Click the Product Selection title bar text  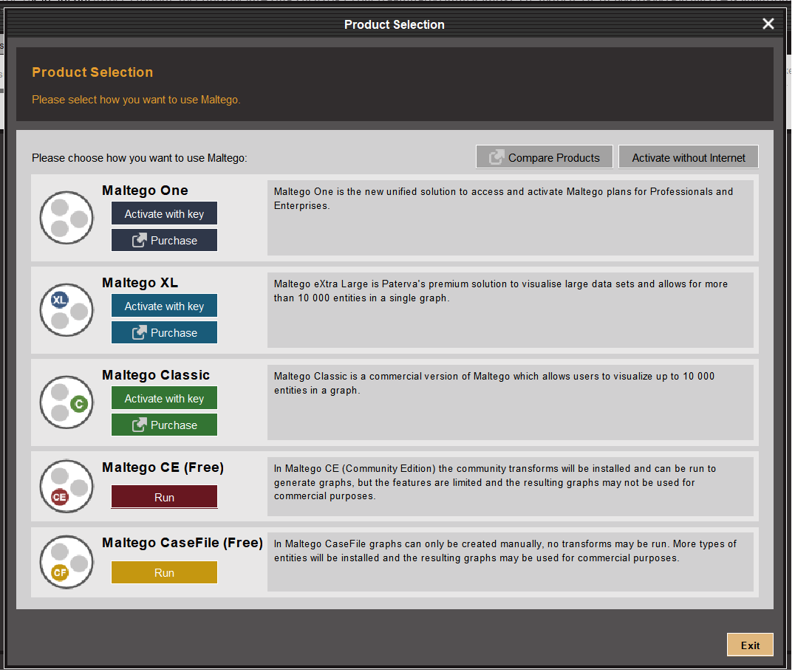(396, 24)
